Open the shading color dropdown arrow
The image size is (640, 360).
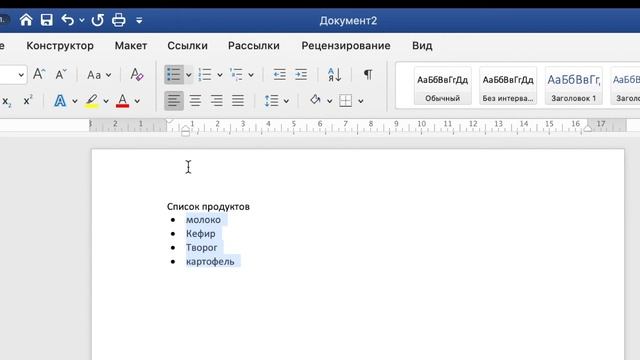pos(329,101)
